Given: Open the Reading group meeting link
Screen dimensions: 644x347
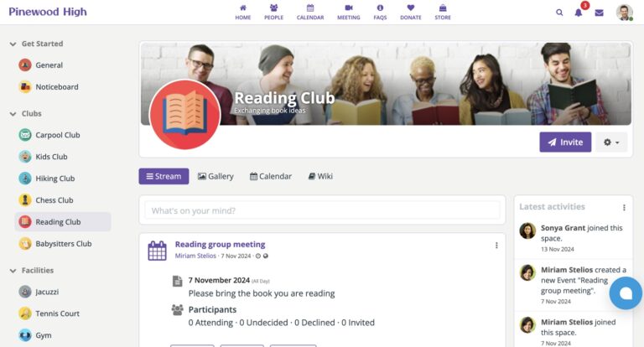Looking at the screenshot, I should click(x=220, y=245).
